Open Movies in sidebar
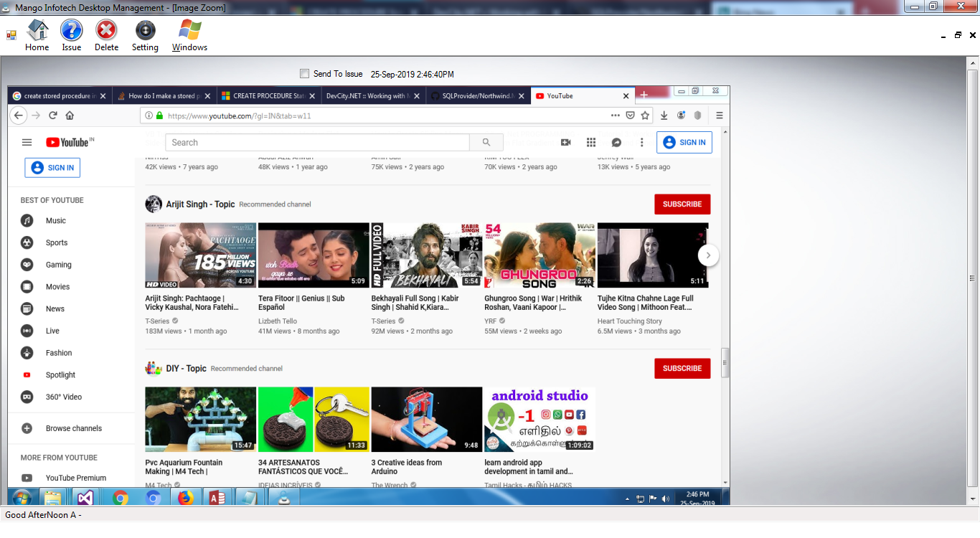 [72, 287]
